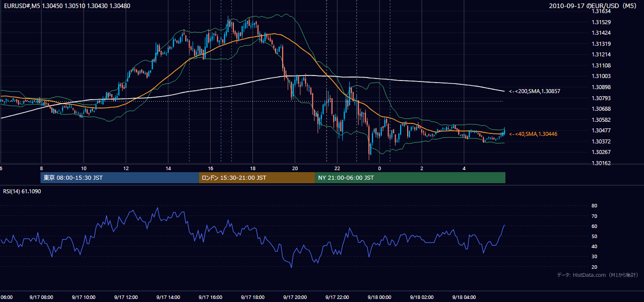The height and width of the screenshot is (302, 644).
Task: Click RSI scale level 20
Action: click(594, 267)
